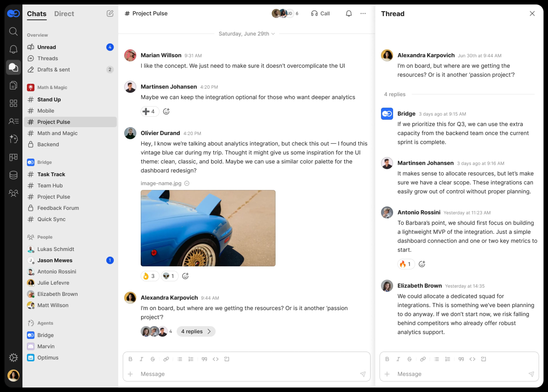Switch to the Direct tab
548x392 pixels.
click(64, 14)
